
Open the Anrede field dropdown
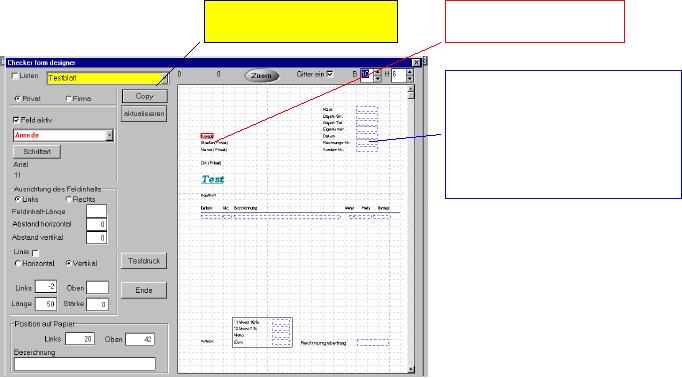click(x=110, y=135)
